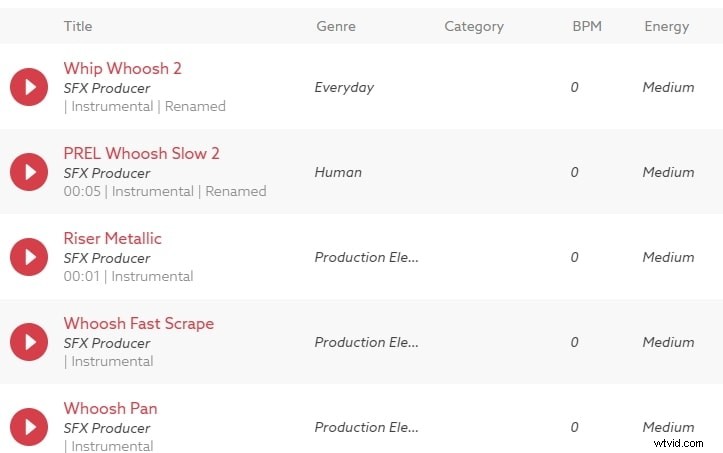Click the truncated genre of Riser Metallic
This screenshot has width=723, height=453.
point(366,257)
